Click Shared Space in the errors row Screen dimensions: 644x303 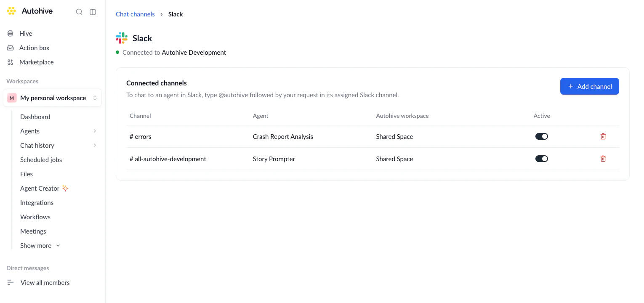tap(394, 136)
